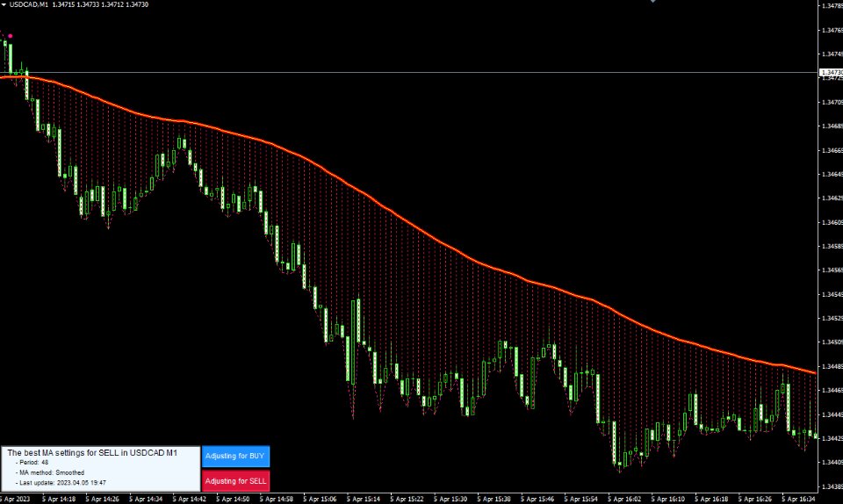The width and height of the screenshot is (843, 504).
Task: Click the "MA method: Smoothed" line
Action: [50, 473]
